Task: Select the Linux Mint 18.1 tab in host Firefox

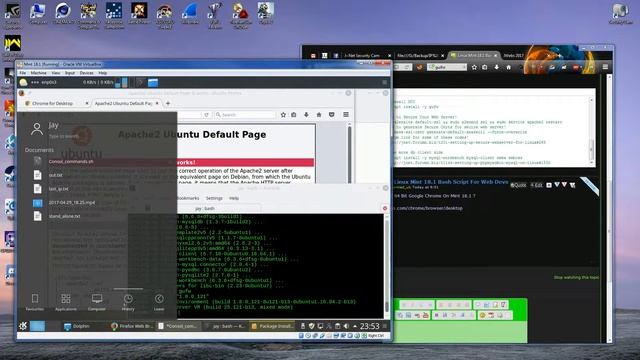Action: [x=474, y=56]
